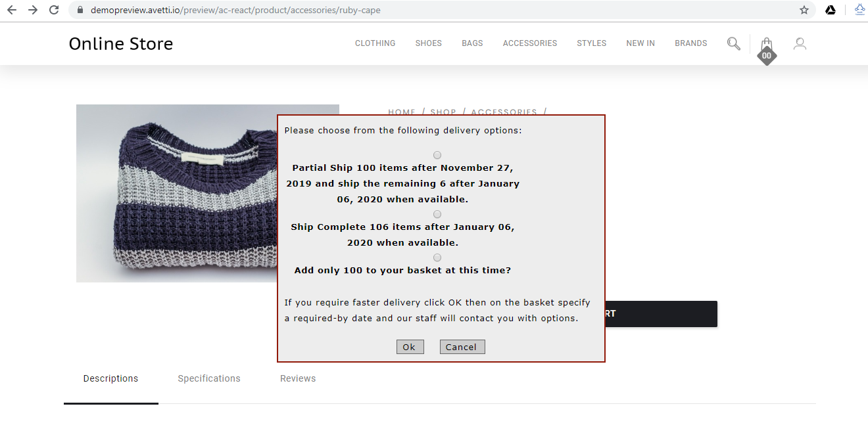Open the STYLES menu
The image size is (868, 425).
pos(592,43)
